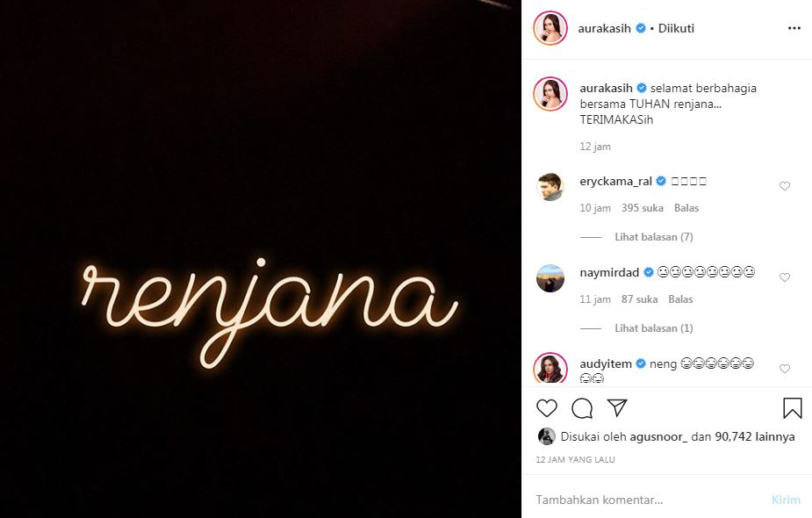Save the post with the bookmark icon

coord(793,407)
